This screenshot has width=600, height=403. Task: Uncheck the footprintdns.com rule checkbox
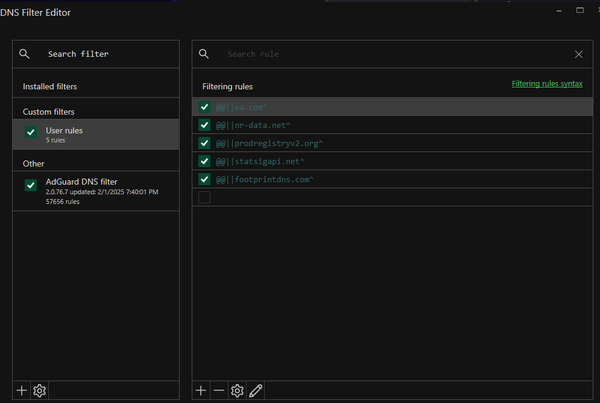204,179
